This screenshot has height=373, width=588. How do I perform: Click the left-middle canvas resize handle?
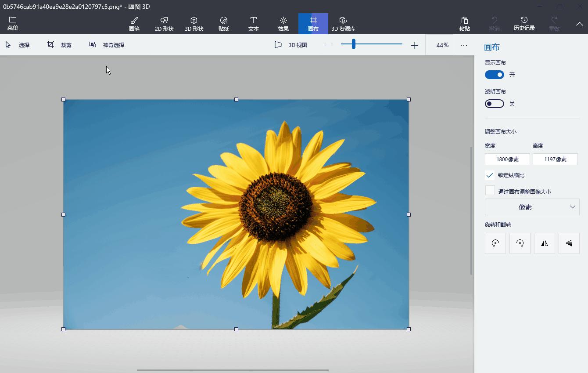click(x=64, y=214)
